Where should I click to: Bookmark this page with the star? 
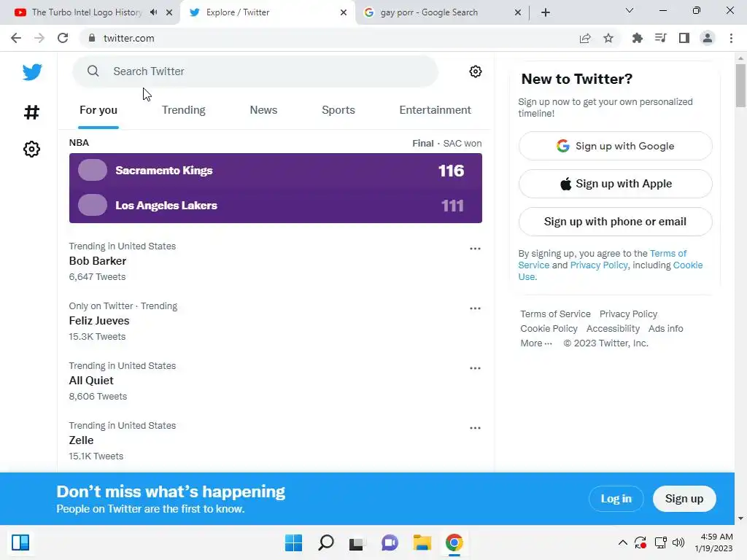(x=608, y=38)
